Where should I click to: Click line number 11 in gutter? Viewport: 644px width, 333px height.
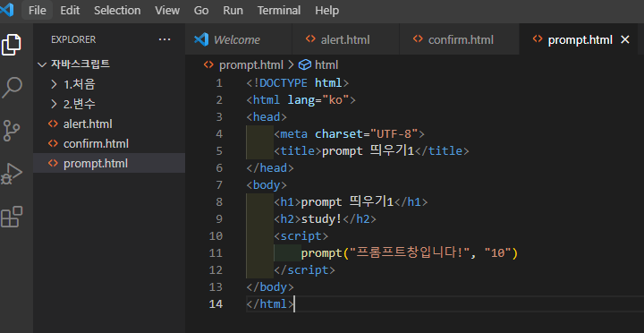click(216, 252)
